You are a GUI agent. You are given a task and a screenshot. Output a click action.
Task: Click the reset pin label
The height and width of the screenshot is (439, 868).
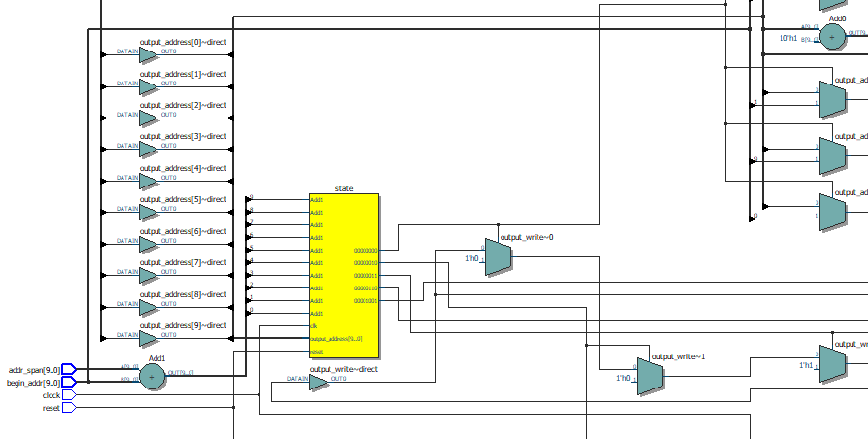pos(51,408)
